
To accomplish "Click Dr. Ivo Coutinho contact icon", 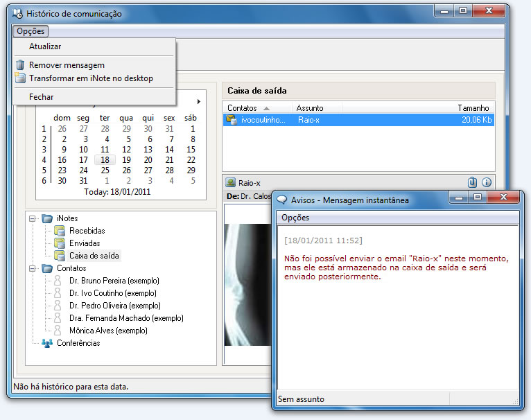I will [x=58, y=293].
